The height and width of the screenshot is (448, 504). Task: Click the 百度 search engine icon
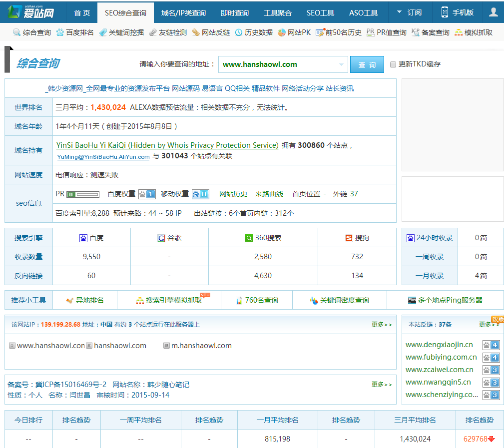pos(83,238)
